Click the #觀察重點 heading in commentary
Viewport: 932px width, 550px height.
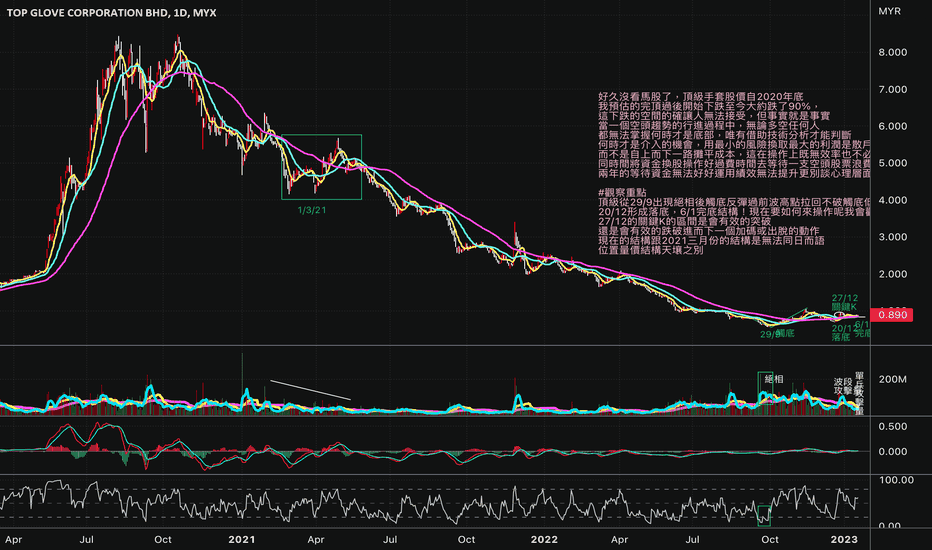(622, 192)
